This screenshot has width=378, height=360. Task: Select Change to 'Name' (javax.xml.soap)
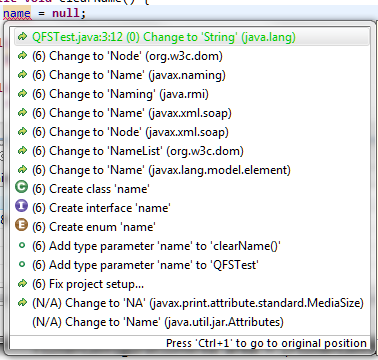[x=132, y=113]
